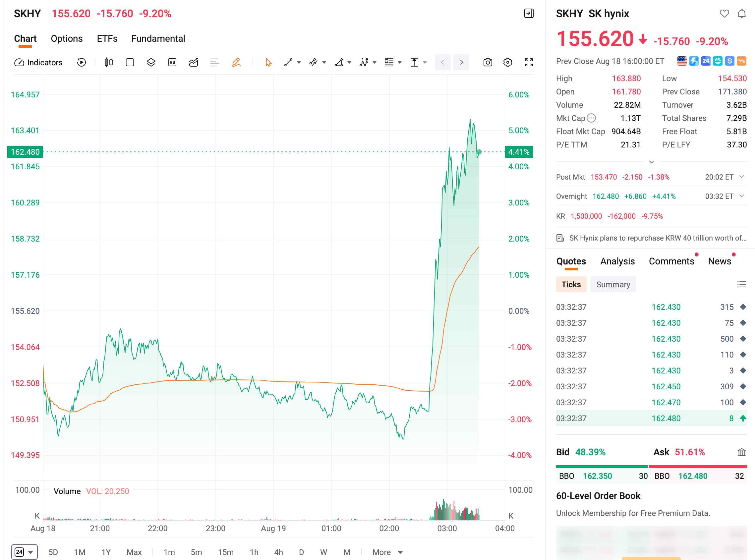Take a chart screenshot with camera icon

click(488, 62)
